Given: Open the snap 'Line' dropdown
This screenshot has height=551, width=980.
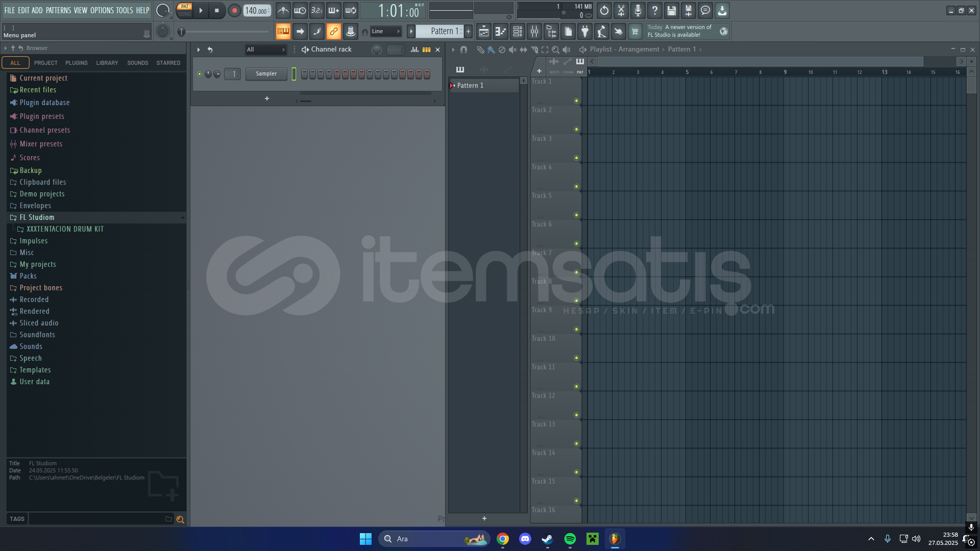Looking at the screenshot, I should (x=386, y=32).
